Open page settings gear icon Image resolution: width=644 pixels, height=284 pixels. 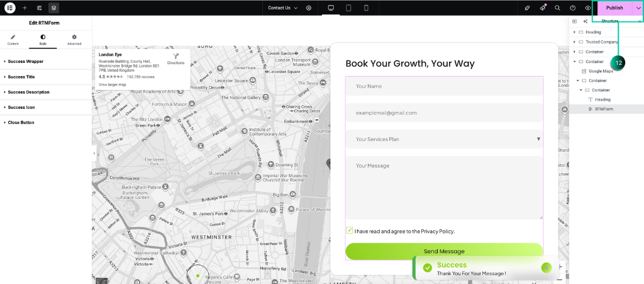point(309,8)
